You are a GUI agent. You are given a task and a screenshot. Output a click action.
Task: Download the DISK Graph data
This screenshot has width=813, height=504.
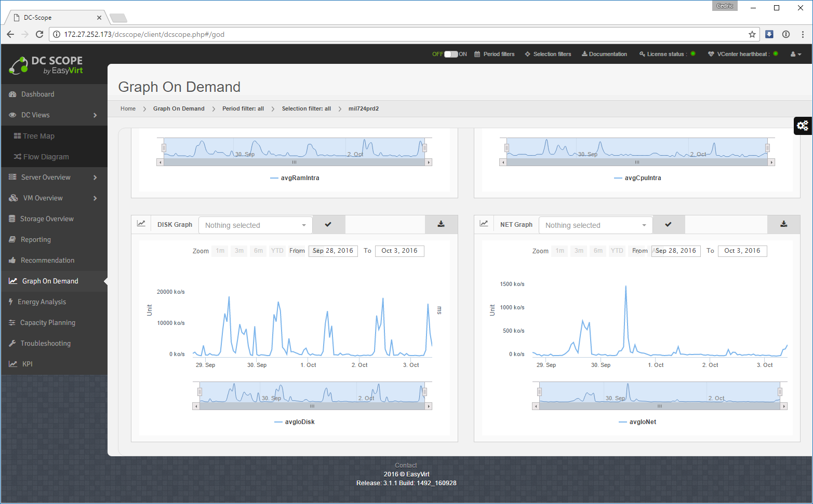(441, 224)
